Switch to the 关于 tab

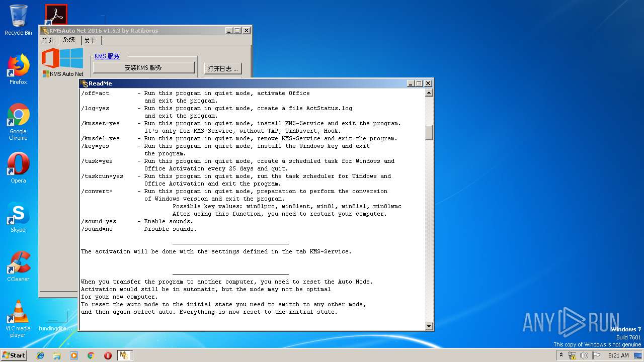pos(90,40)
